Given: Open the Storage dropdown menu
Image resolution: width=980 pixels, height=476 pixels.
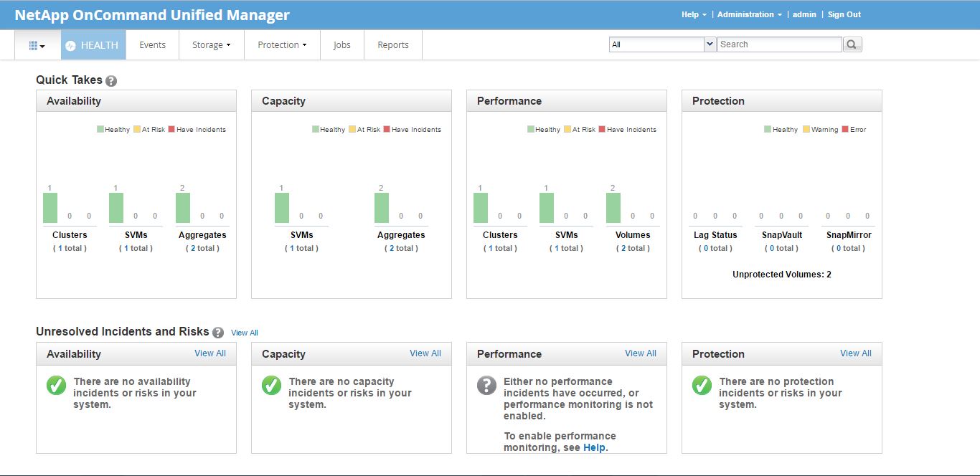Looking at the screenshot, I should click(211, 44).
